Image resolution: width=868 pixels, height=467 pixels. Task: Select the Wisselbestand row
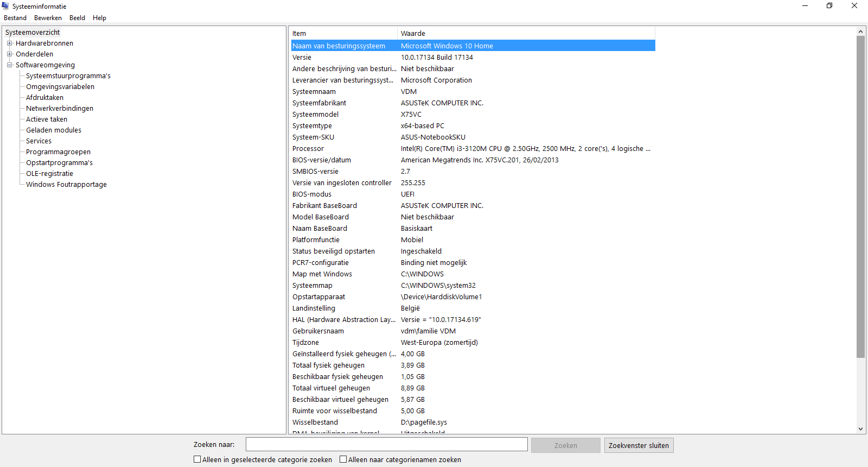click(x=473, y=422)
